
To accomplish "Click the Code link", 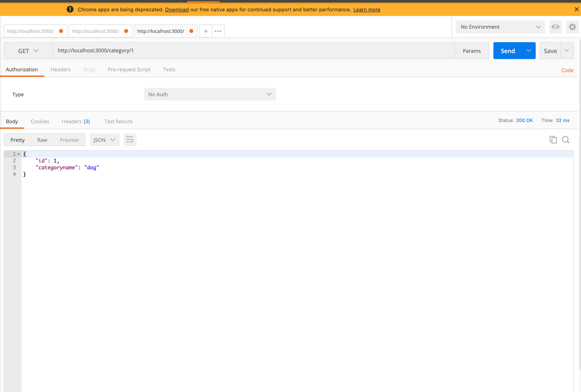I will click(567, 70).
